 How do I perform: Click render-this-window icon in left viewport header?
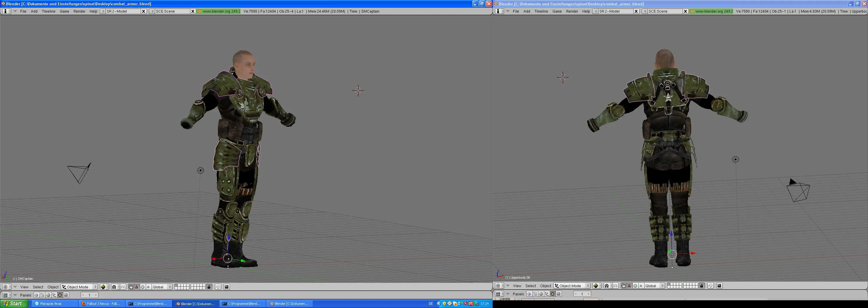(227, 287)
